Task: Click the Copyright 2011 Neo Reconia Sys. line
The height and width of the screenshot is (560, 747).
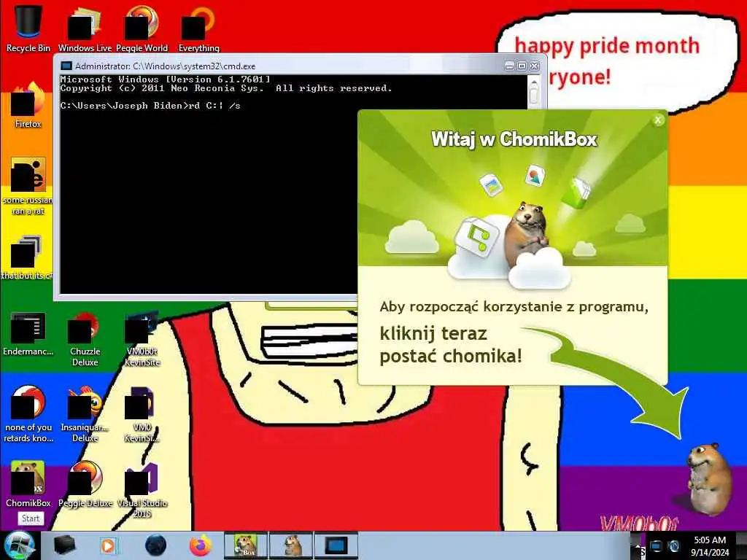Action: pyautogui.click(x=226, y=88)
